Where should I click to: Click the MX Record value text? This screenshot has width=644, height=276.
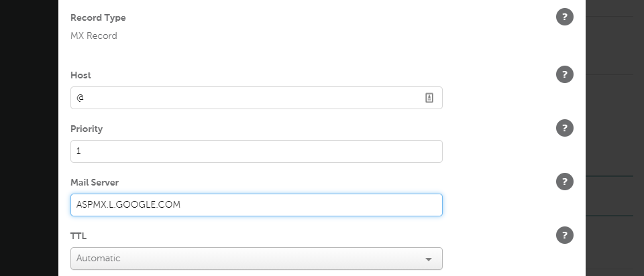[94, 36]
